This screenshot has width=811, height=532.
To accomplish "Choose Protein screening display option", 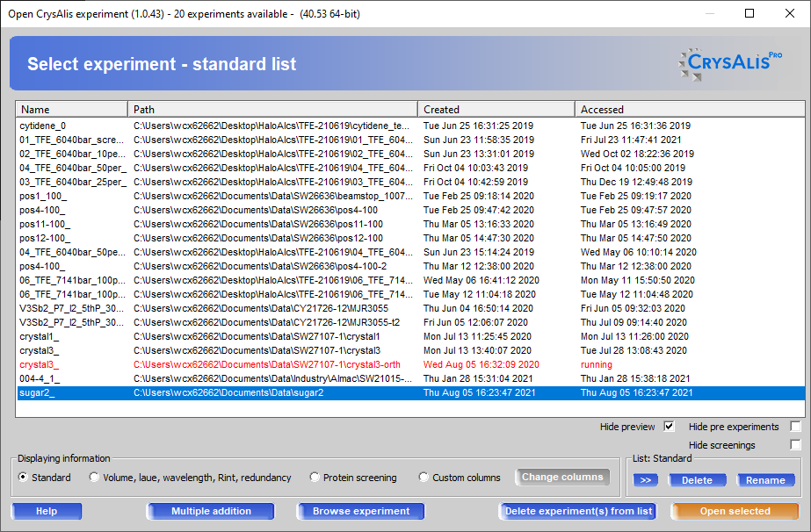I will click(315, 478).
